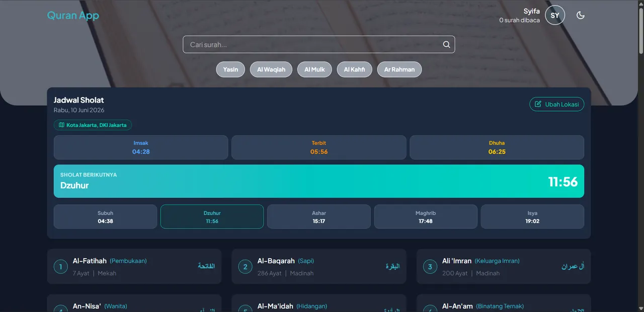
Task: Select surah number 3 circle badge
Action: (430, 267)
